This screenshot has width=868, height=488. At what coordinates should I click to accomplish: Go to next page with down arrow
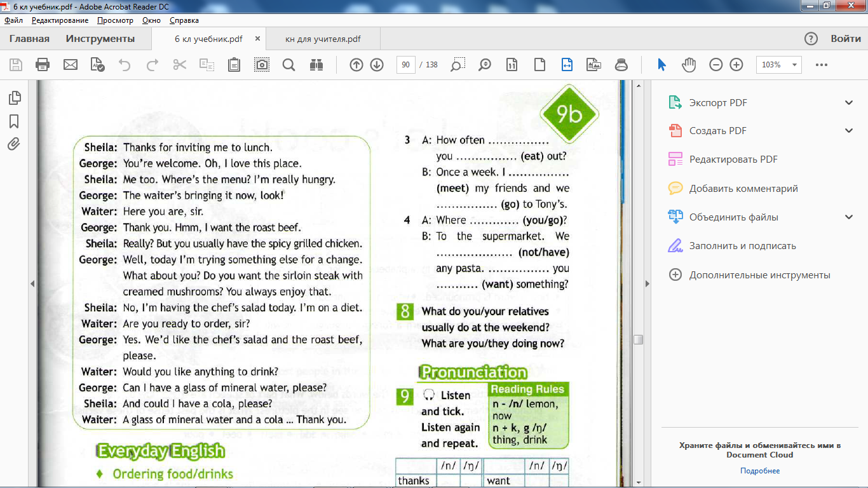tap(377, 65)
